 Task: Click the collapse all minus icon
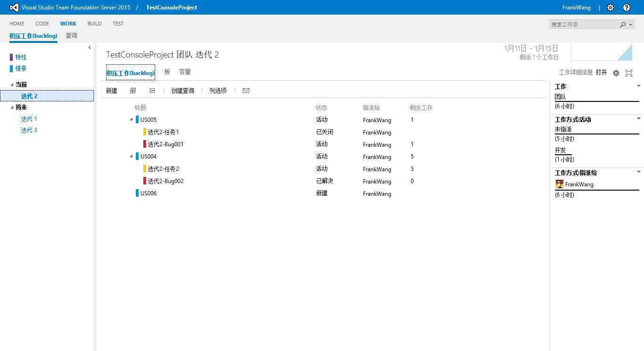point(152,91)
